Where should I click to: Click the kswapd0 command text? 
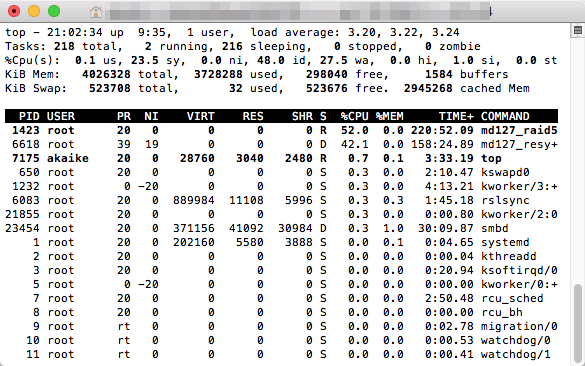click(x=505, y=172)
